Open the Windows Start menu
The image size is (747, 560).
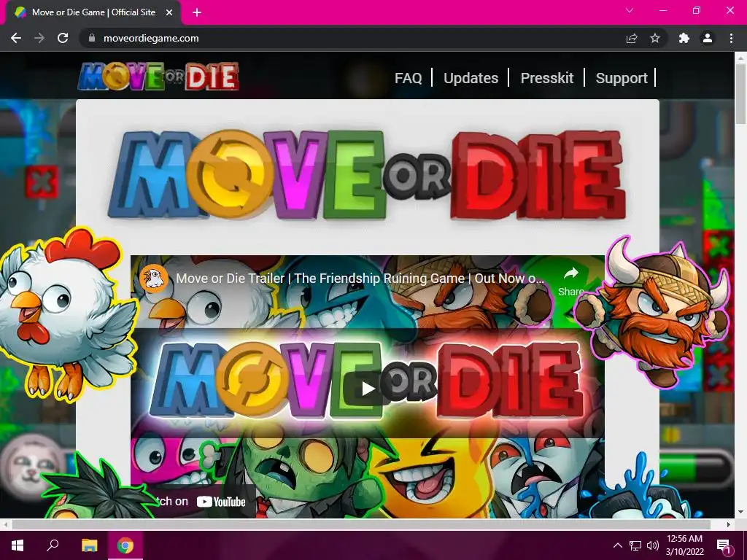pos(18,545)
